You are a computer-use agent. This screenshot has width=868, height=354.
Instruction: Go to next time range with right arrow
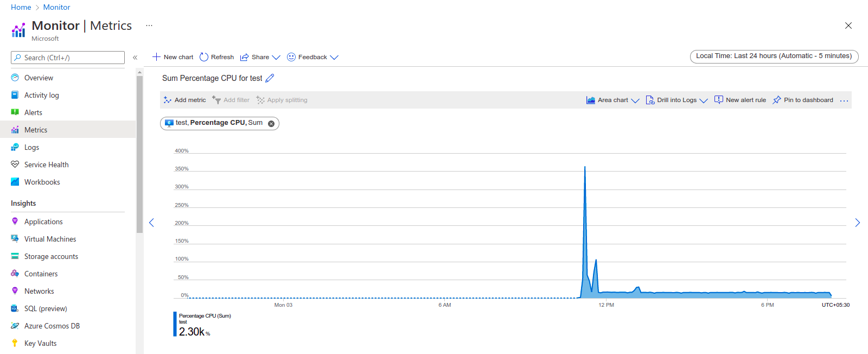pos(858,223)
